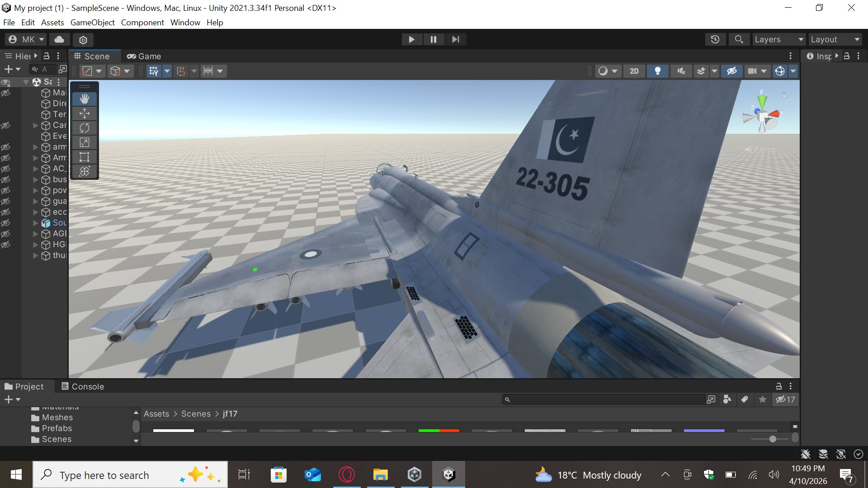Select the Rect tool
The image size is (868, 488).
coord(85,157)
